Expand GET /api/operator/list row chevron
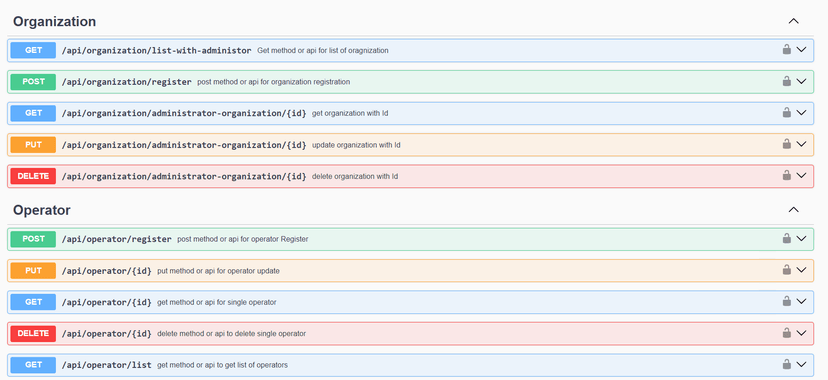This screenshot has width=828, height=380. click(x=801, y=364)
